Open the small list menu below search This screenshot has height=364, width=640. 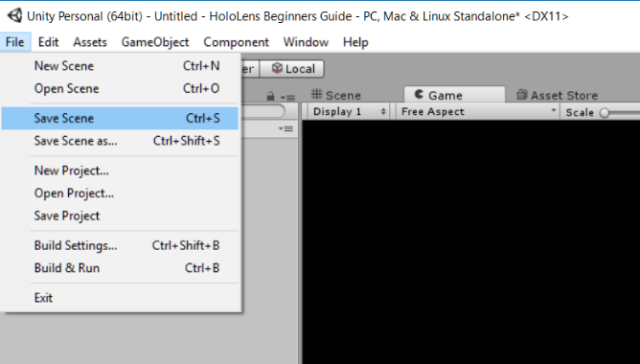pos(286,129)
